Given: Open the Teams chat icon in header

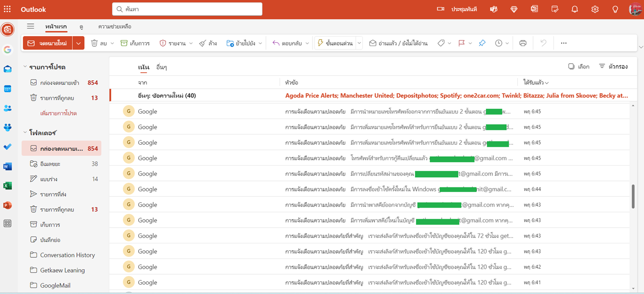Looking at the screenshot, I should pos(493,9).
